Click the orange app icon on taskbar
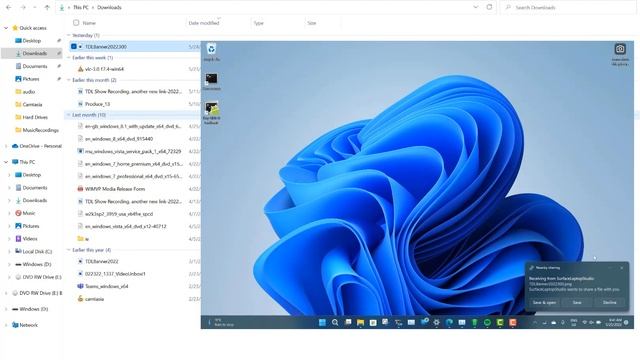The width and height of the screenshot is (640, 360). click(513, 322)
